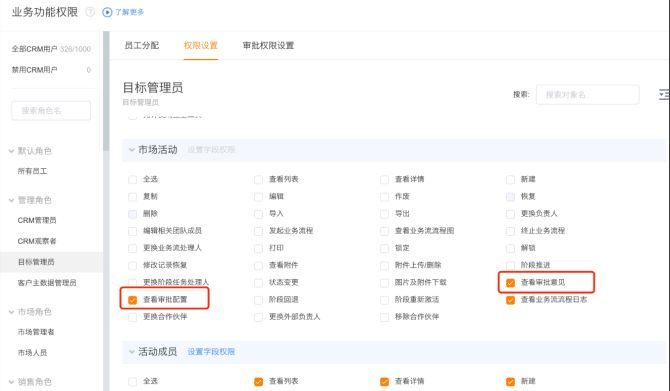The height and width of the screenshot is (391, 670).
Task: Enable the 发起业务流程 checkbox
Action: coord(259,231)
